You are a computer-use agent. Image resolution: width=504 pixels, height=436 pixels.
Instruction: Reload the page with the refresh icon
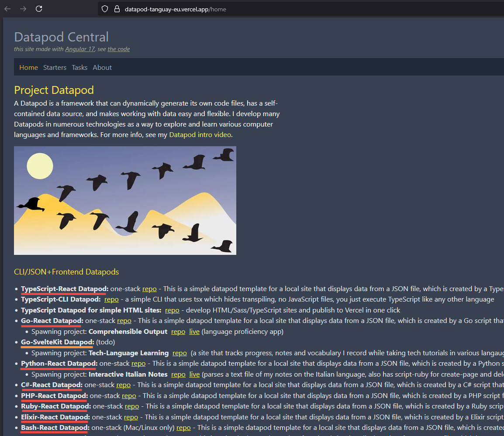[39, 9]
